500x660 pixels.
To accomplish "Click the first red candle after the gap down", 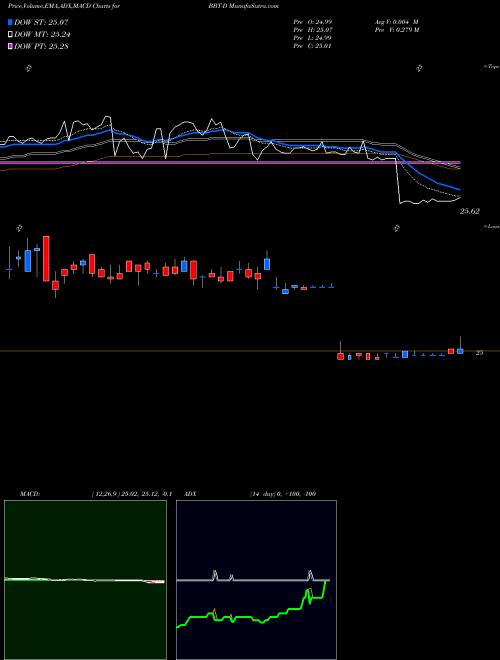I will 340,356.
